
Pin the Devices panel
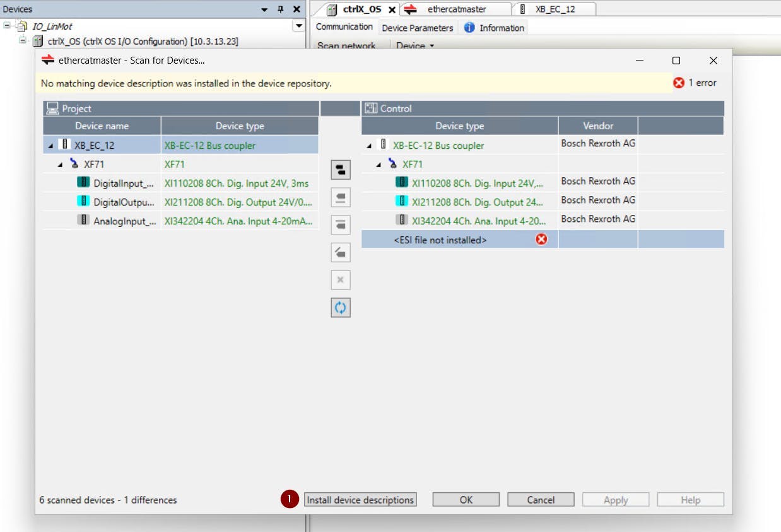tap(281, 9)
